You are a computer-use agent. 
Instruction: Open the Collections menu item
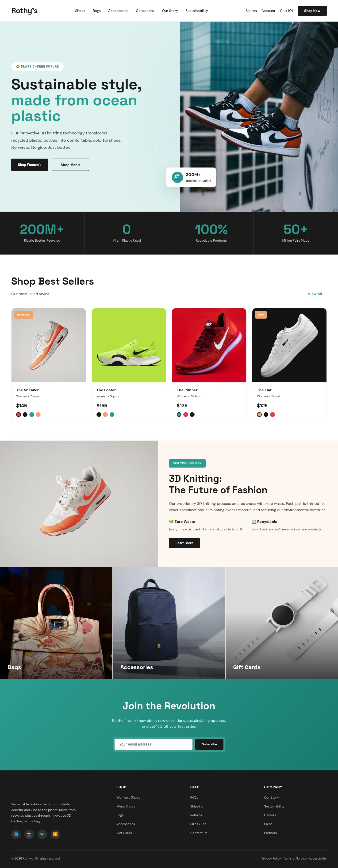145,11
